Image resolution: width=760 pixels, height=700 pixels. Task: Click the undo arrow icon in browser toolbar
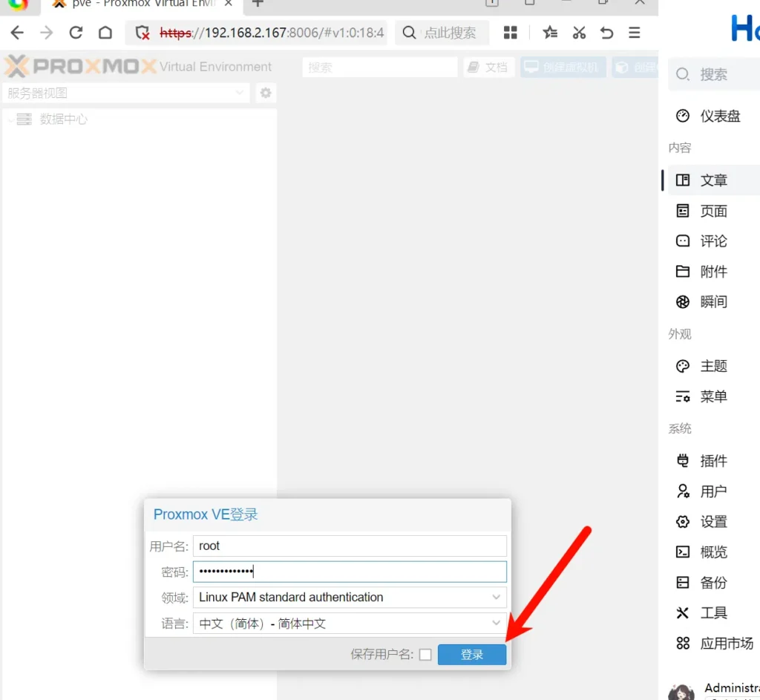pyautogui.click(x=606, y=33)
